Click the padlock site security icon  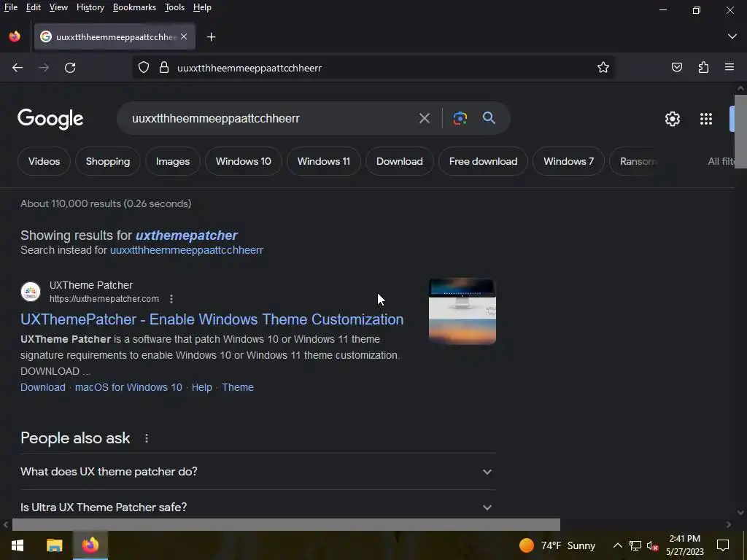(x=164, y=68)
